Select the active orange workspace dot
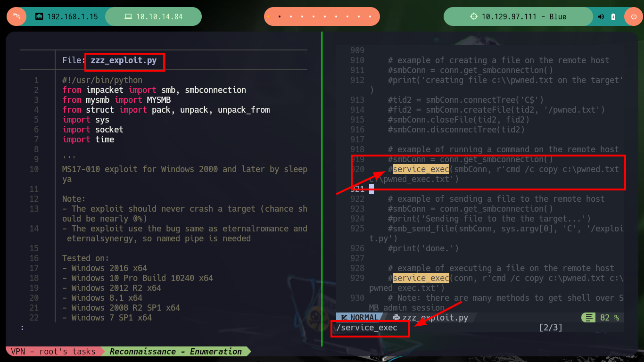The width and height of the screenshot is (644, 362). (268, 16)
